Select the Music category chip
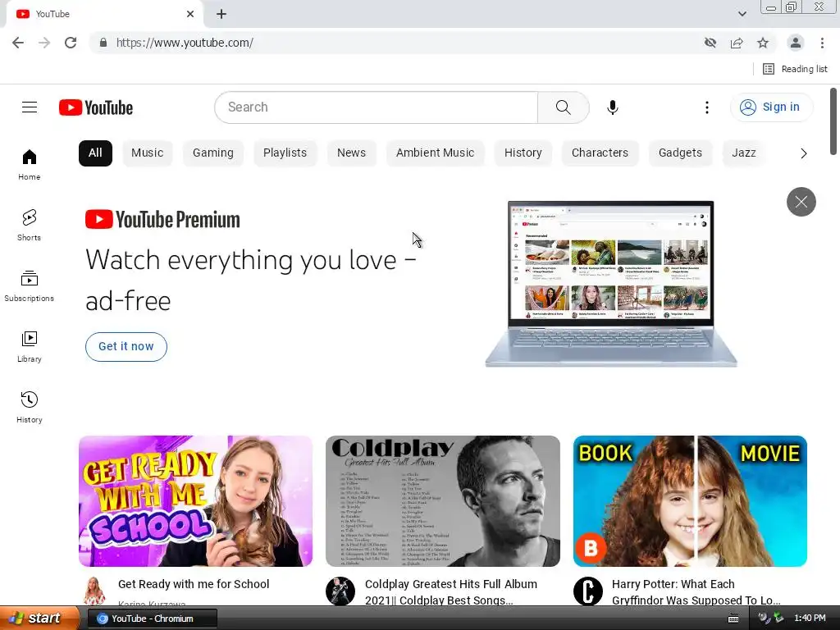 (148, 153)
